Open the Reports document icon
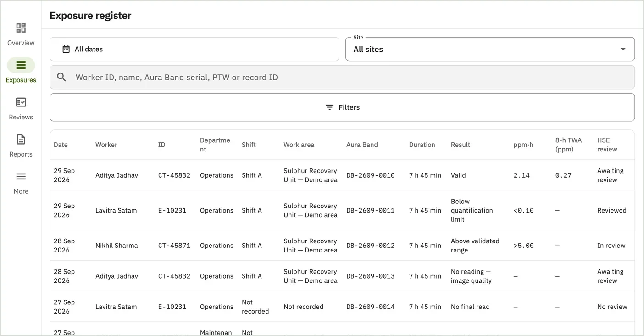The image size is (644, 336). [x=21, y=140]
